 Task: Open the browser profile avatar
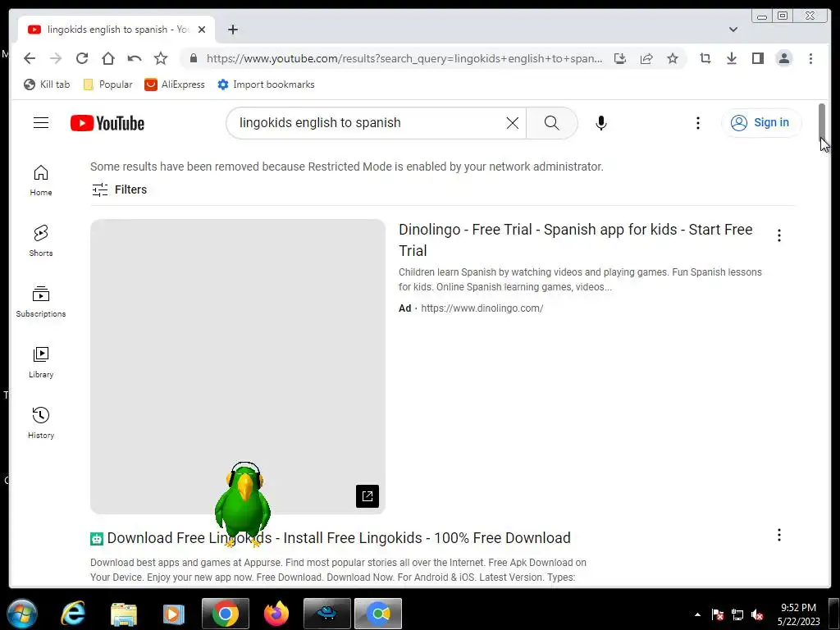coord(783,58)
